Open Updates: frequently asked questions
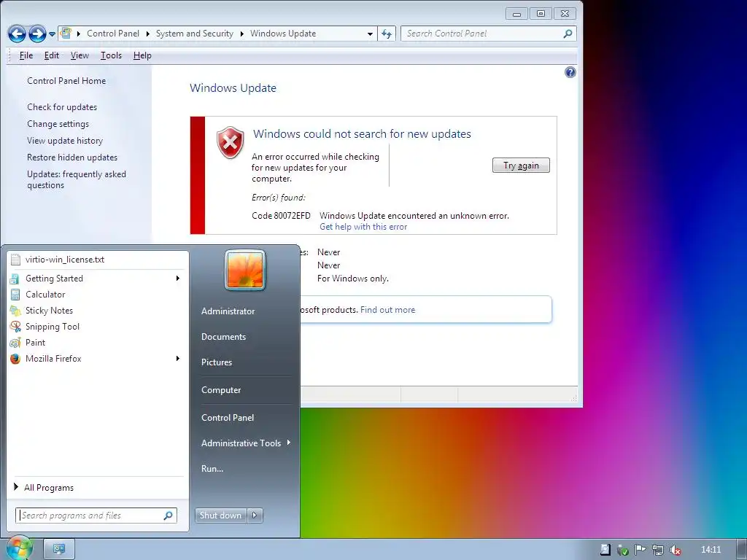The image size is (747, 560). coord(77,179)
